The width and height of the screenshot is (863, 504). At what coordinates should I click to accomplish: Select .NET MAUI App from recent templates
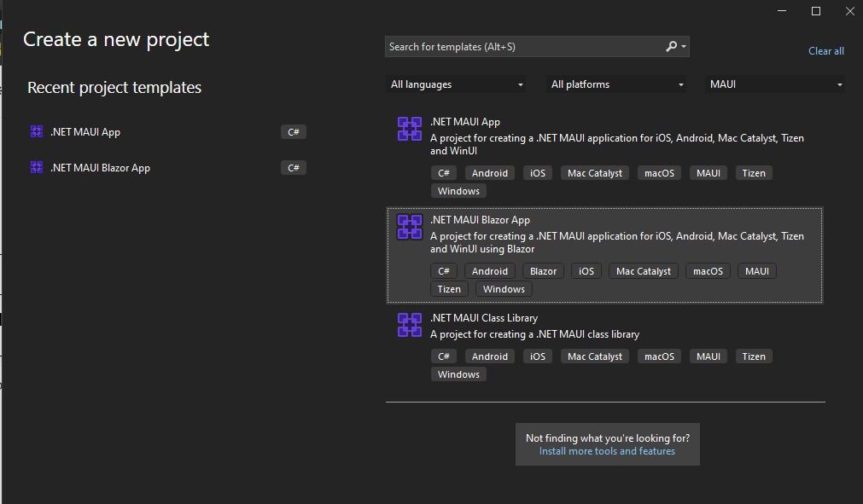[85, 132]
